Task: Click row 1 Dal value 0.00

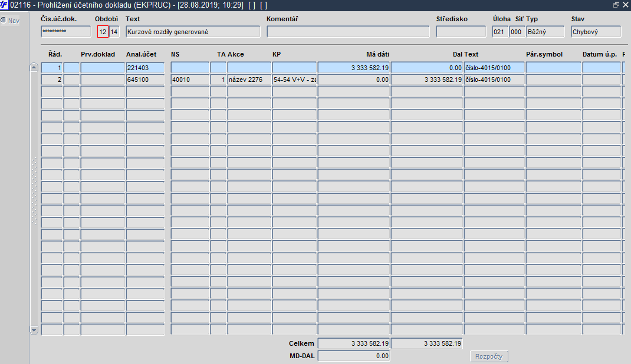Action: [427, 68]
